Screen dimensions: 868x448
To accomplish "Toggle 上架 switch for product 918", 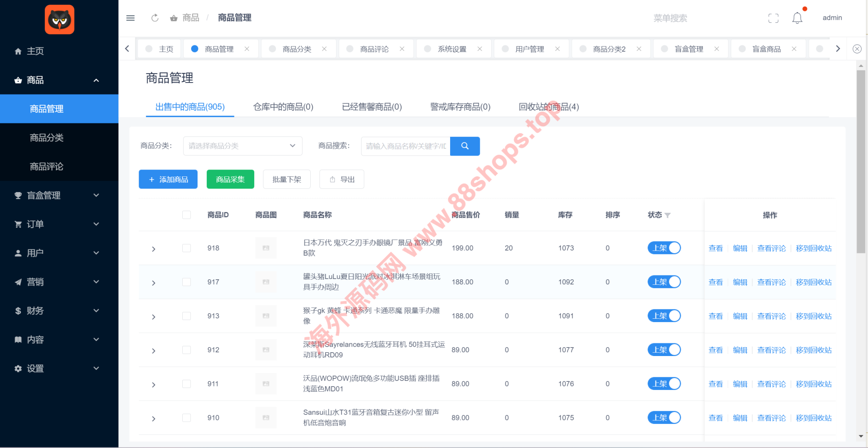I will [664, 248].
